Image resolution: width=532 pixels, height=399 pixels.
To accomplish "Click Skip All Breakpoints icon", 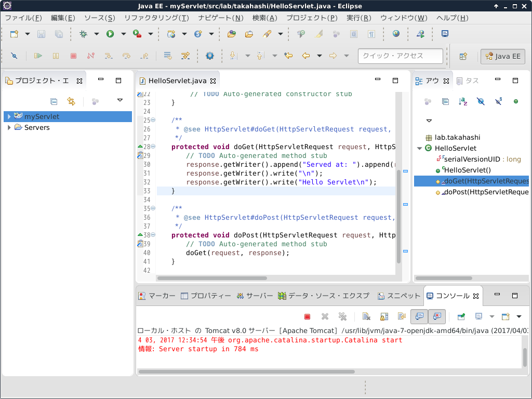I will pyautogui.click(x=14, y=56).
